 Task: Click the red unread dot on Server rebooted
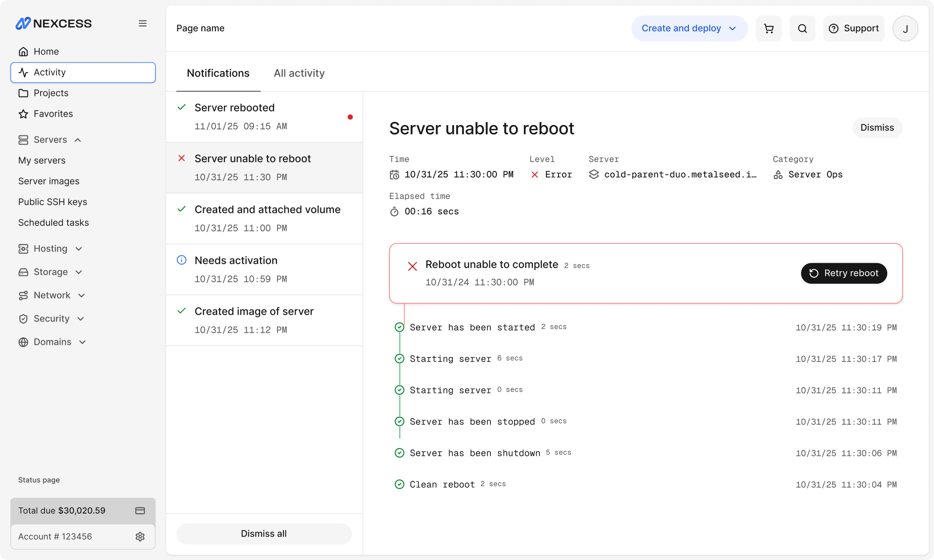pos(350,117)
